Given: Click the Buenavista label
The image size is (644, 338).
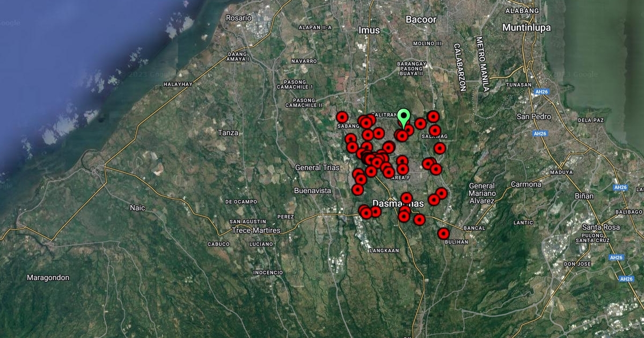Looking at the screenshot, I should pyautogui.click(x=312, y=190).
